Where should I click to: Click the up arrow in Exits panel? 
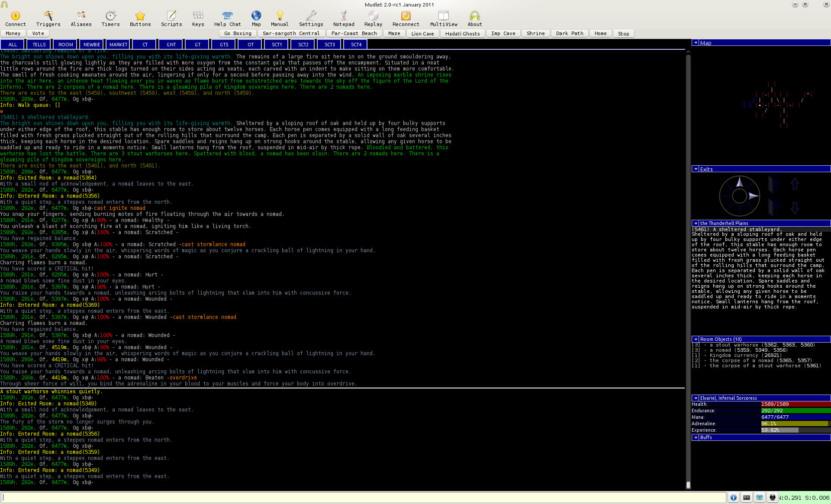coord(795,184)
